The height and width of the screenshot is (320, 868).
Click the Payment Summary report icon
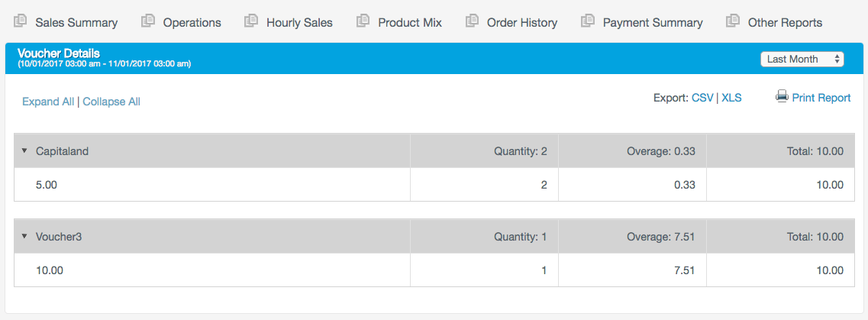point(587,21)
